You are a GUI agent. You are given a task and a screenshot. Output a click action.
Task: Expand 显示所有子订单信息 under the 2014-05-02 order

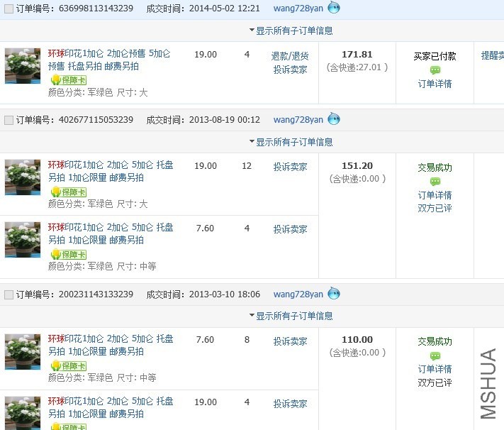pyautogui.click(x=291, y=31)
